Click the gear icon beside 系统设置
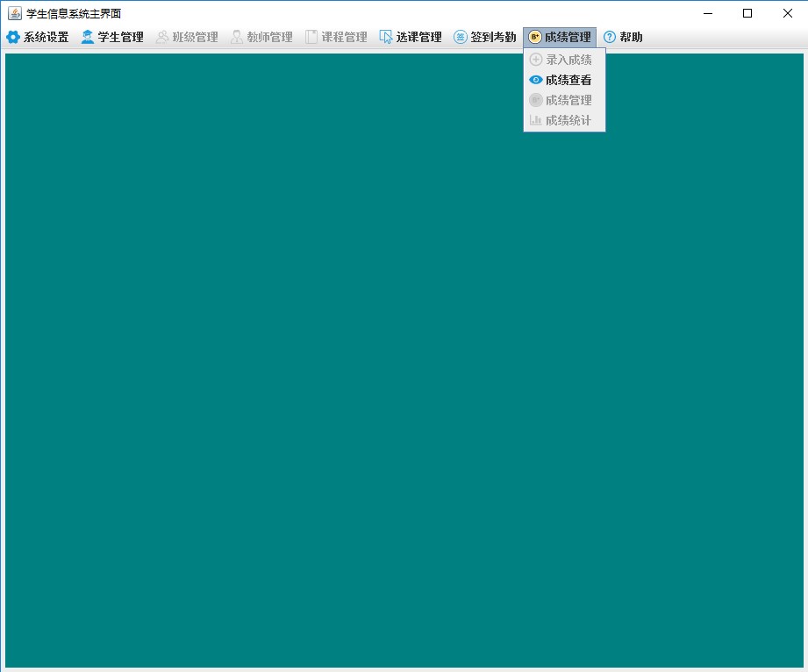The image size is (808, 672). coord(13,37)
